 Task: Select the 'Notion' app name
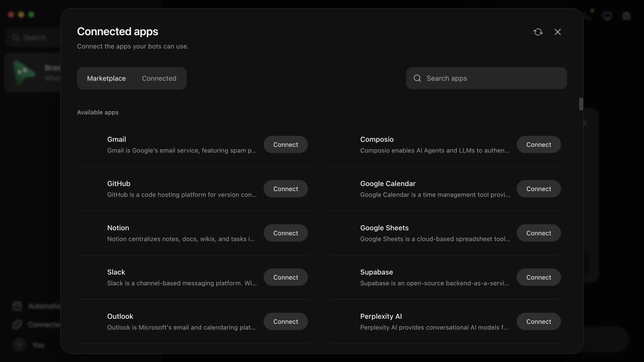coord(118,228)
